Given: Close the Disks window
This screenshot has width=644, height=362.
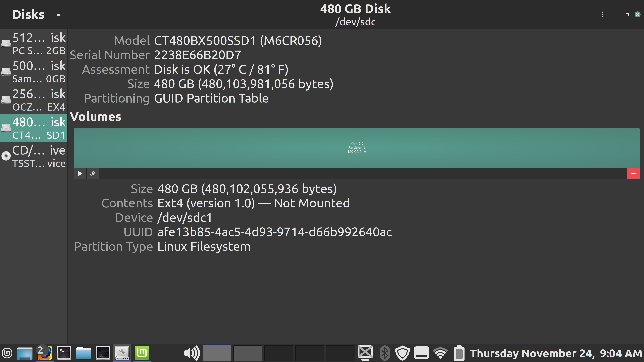Looking at the screenshot, I should (x=637, y=14).
